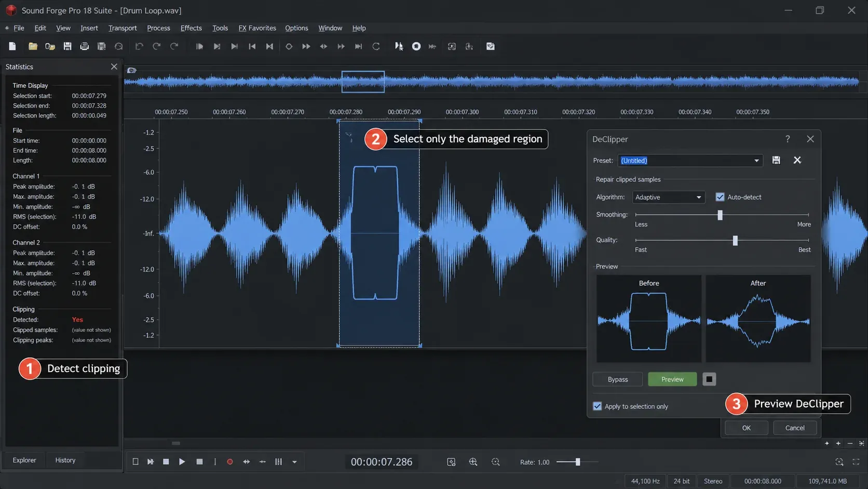Open the Tools menu
The height and width of the screenshot is (489, 868).
point(220,28)
